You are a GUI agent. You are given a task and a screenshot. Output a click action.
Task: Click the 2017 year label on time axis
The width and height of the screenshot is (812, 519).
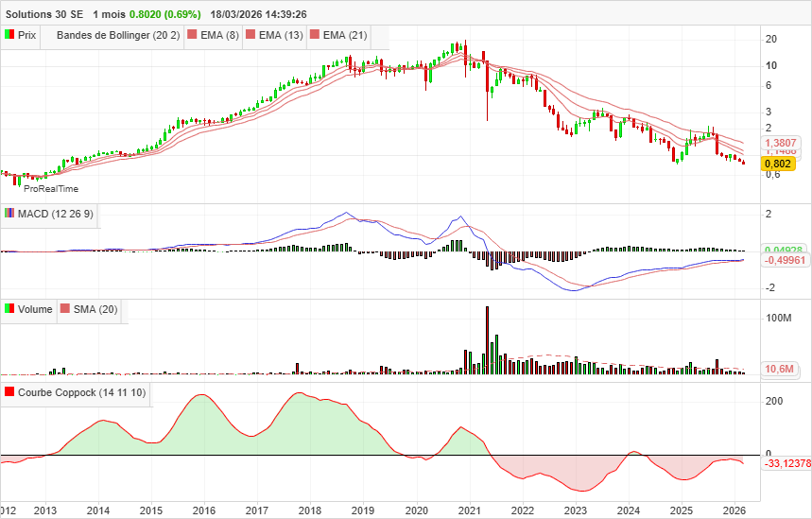point(257,510)
